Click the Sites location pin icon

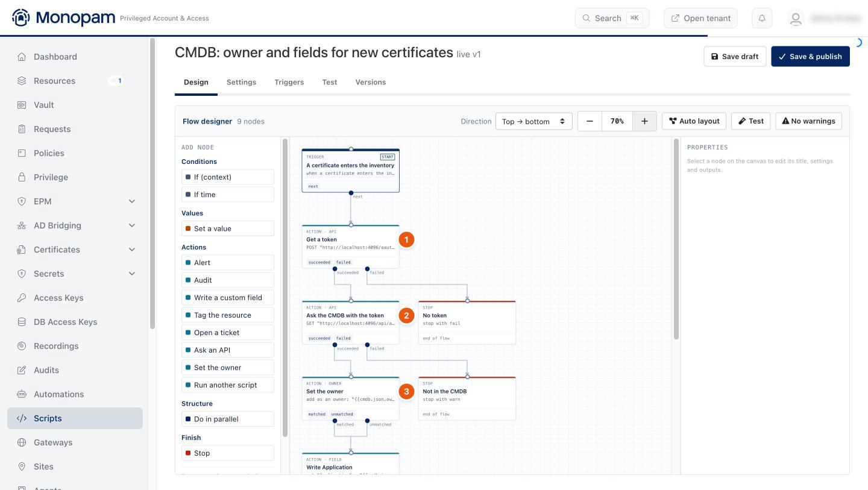tap(22, 466)
